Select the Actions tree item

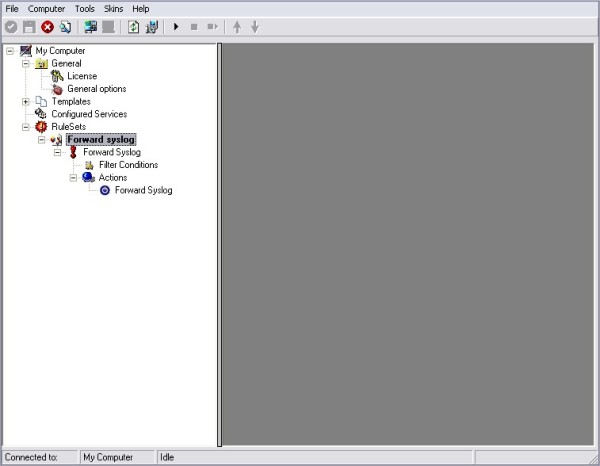point(112,178)
